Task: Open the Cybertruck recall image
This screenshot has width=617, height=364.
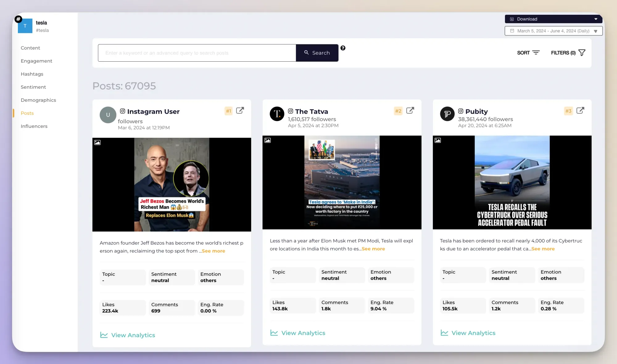Action: [512, 182]
